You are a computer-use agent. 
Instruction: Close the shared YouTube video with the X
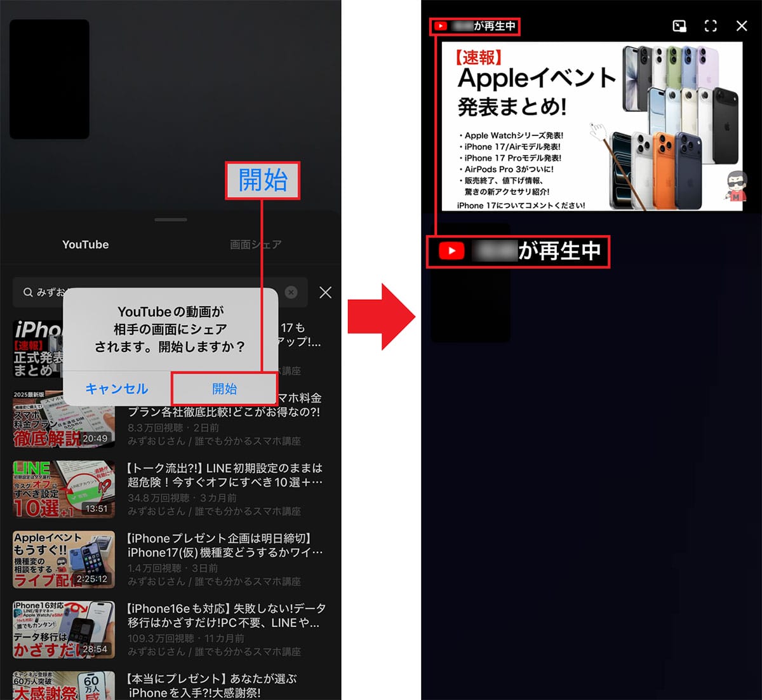tap(741, 26)
